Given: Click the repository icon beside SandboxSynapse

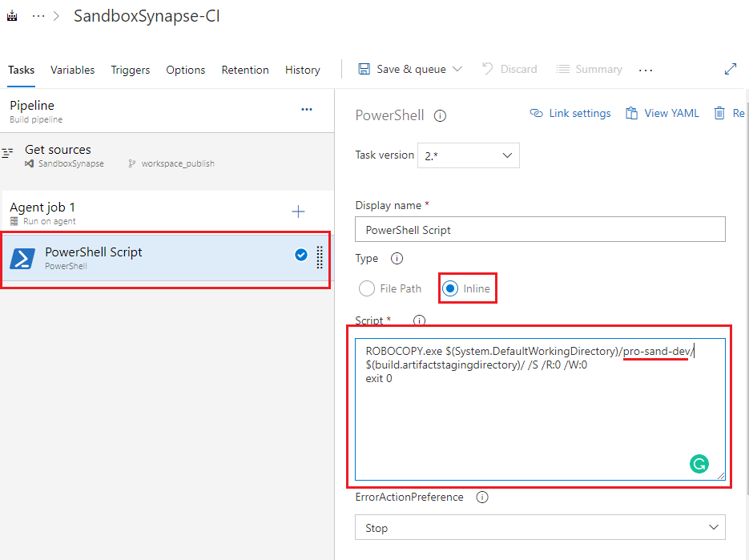Looking at the screenshot, I should pyautogui.click(x=30, y=163).
